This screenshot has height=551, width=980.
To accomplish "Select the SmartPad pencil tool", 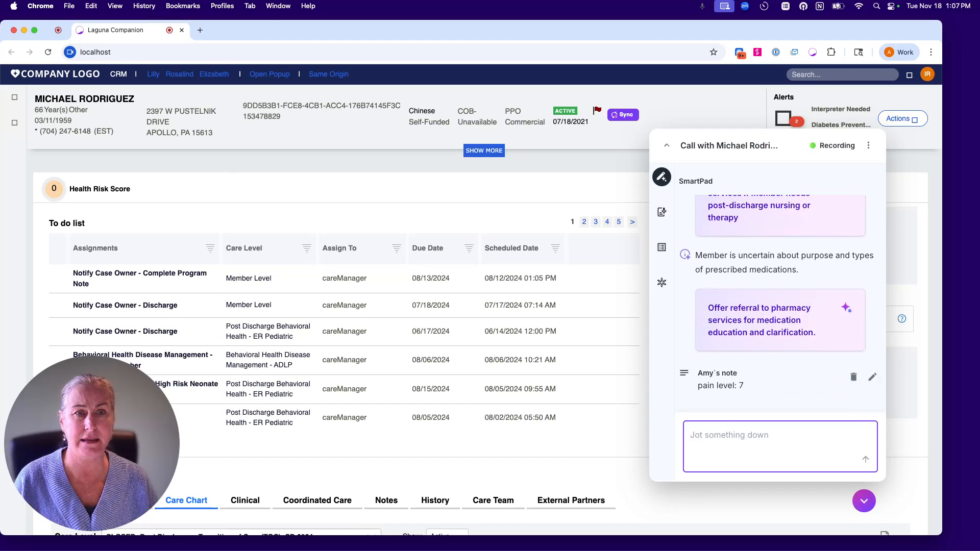I will [661, 177].
